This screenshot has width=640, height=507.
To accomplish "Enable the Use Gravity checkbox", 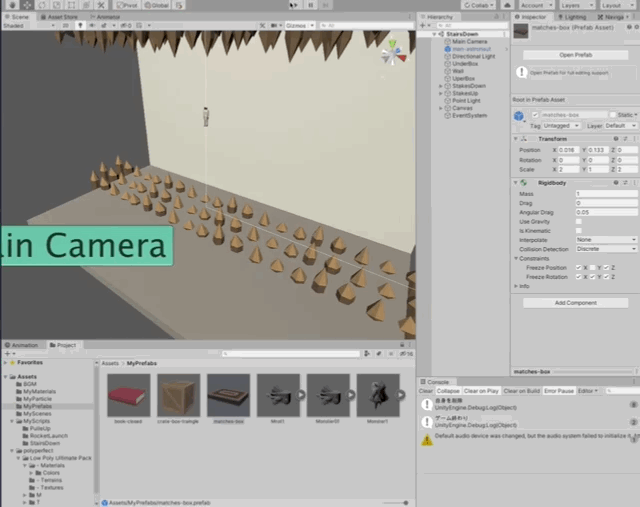I will pyautogui.click(x=579, y=221).
